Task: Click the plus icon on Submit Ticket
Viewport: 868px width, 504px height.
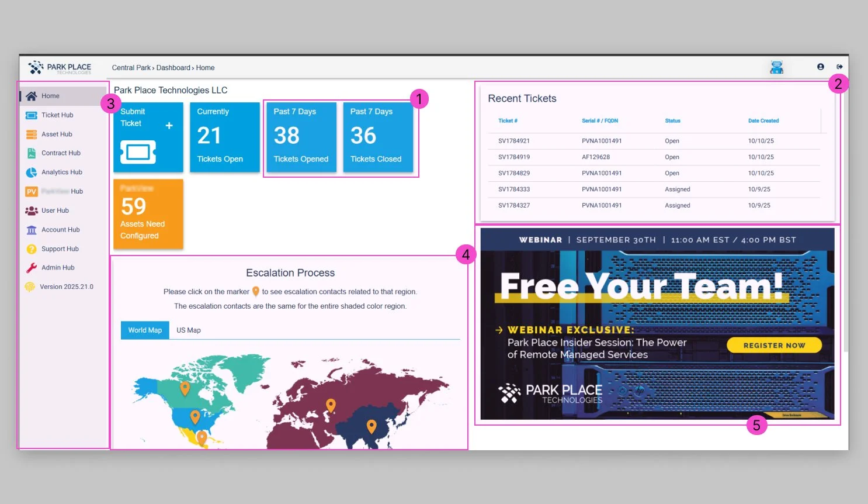Action: [169, 125]
